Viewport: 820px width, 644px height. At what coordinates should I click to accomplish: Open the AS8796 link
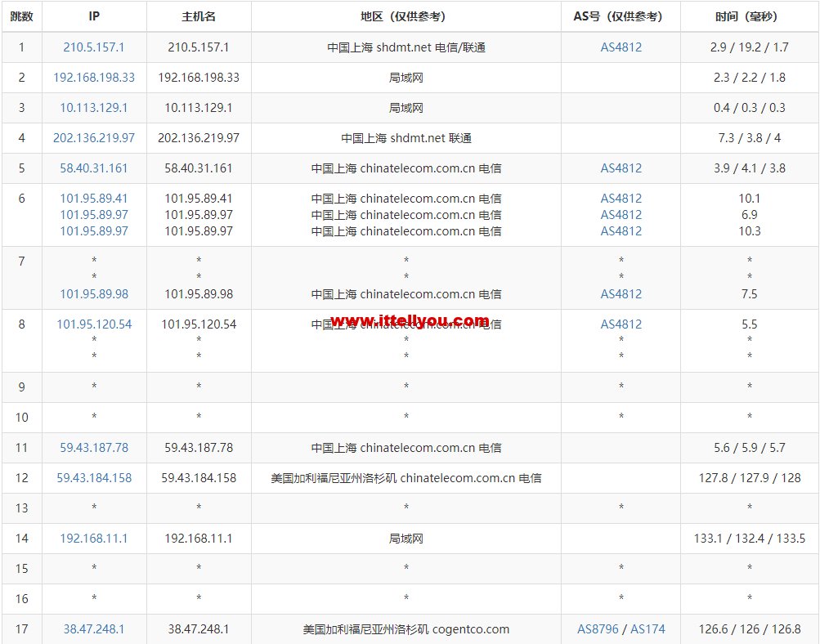click(598, 629)
